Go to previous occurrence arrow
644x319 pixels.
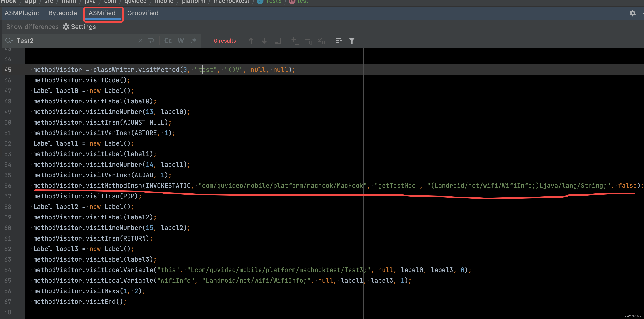pyautogui.click(x=251, y=41)
